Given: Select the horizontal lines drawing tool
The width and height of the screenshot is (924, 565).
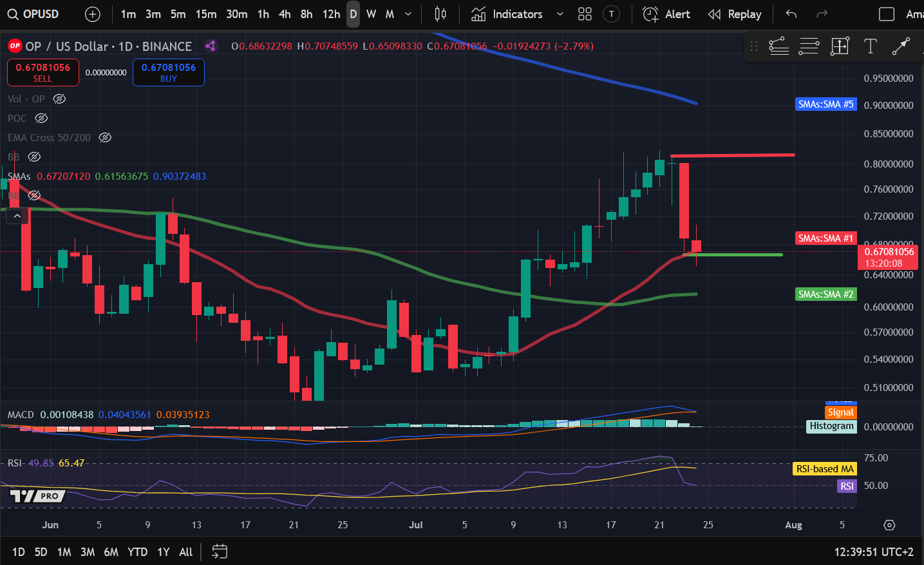Looking at the screenshot, I should point(809,46).
